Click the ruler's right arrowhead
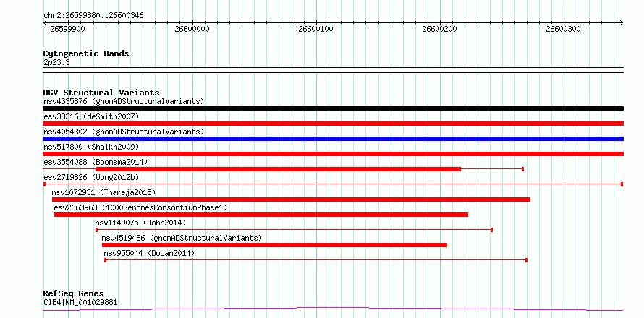This screenshot has height=318, width=644. click(x=621, y=22)
